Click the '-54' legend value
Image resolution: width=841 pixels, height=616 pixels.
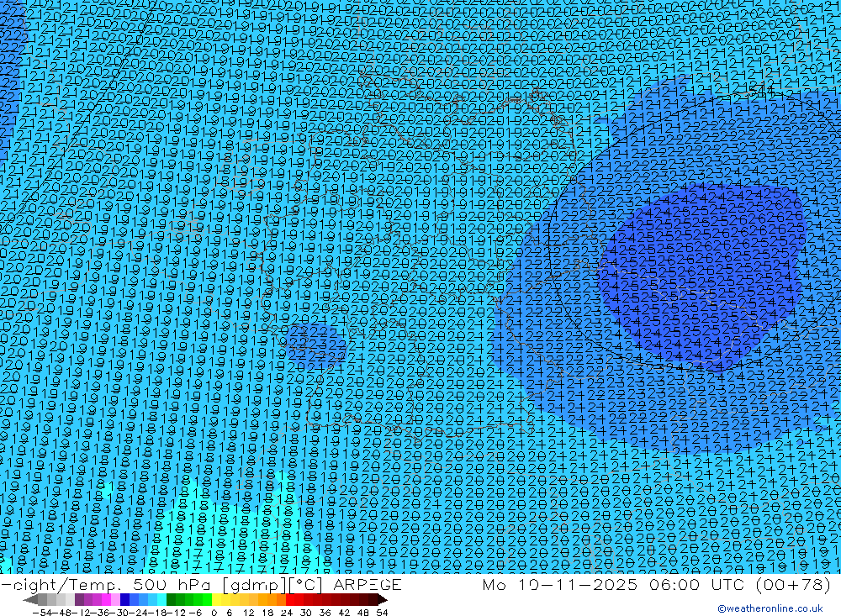pos(42,613)
